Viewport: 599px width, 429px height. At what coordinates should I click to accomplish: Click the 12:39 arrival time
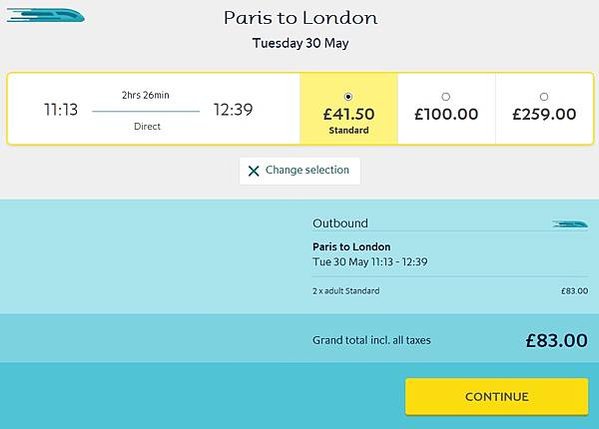coord(233,110)
